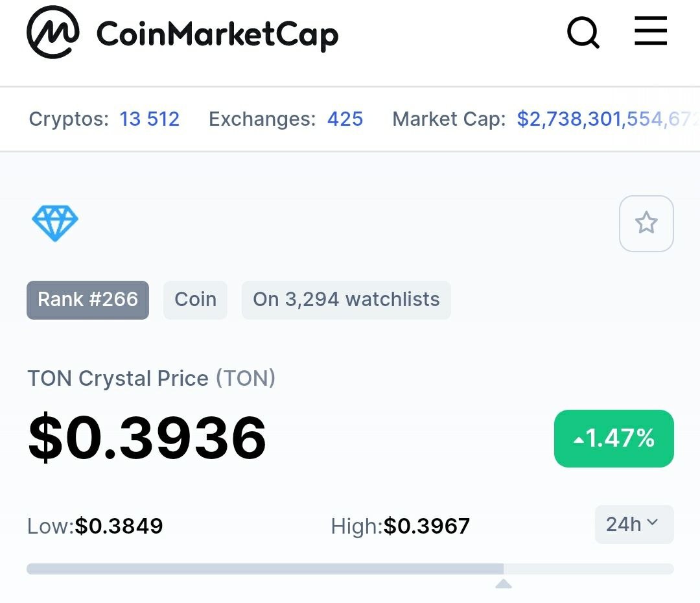
Task: Click the $0.3936 price value
Action: (x=147, y=438)
